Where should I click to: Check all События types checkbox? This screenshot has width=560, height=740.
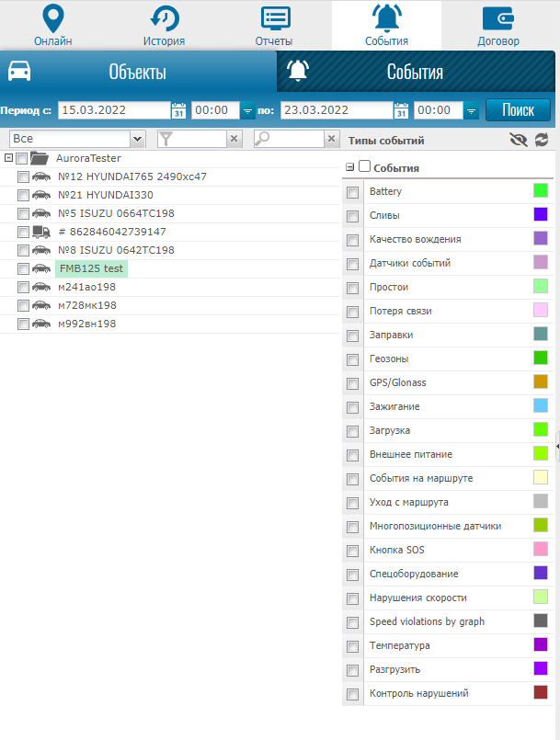tap(364, 166)
